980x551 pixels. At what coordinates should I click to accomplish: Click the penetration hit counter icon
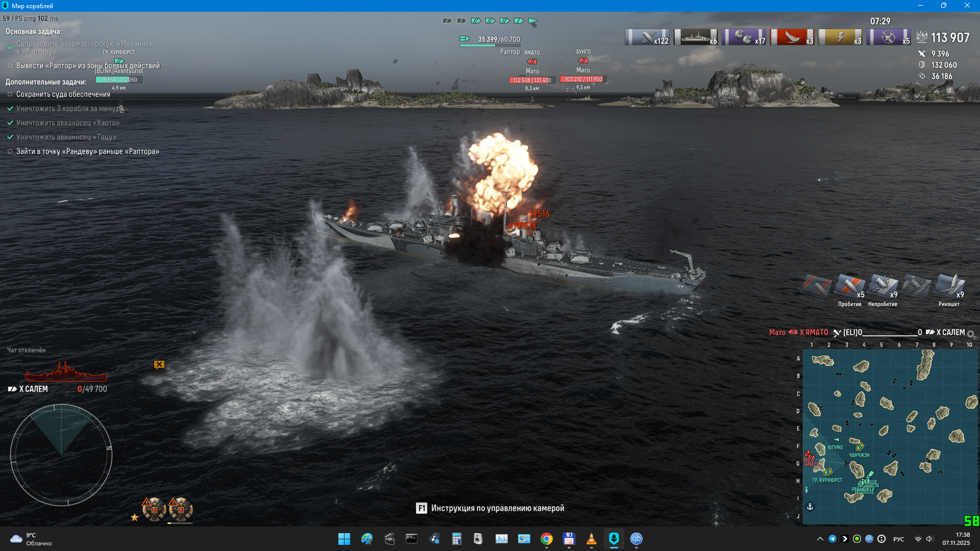(x=850, y=286)
